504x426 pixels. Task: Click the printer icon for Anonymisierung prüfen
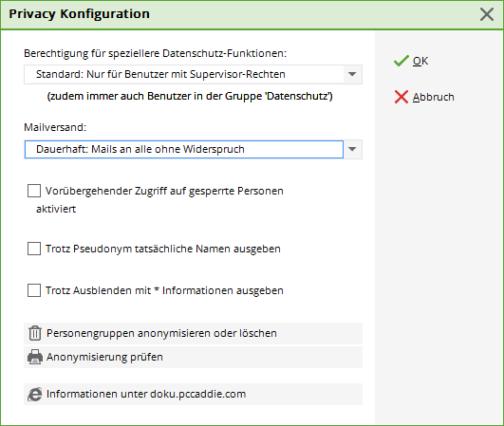tap(35, 357)
